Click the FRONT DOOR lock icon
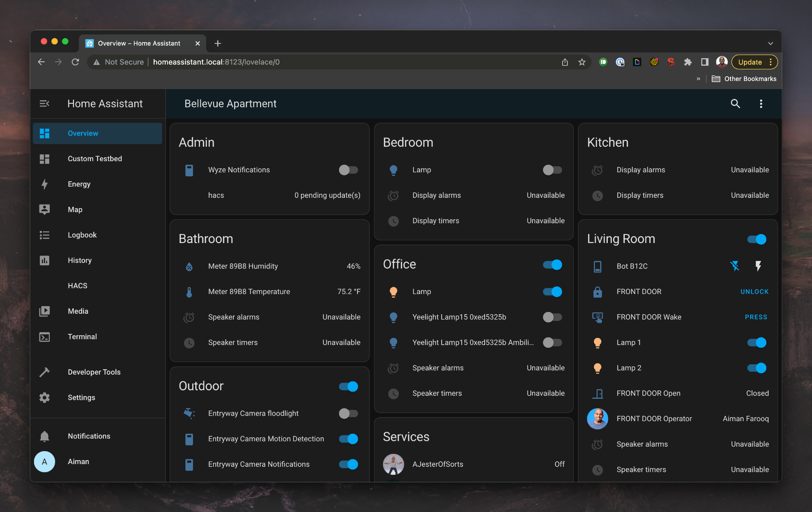Screen dimensions: 812x512 tap(597, 292)
